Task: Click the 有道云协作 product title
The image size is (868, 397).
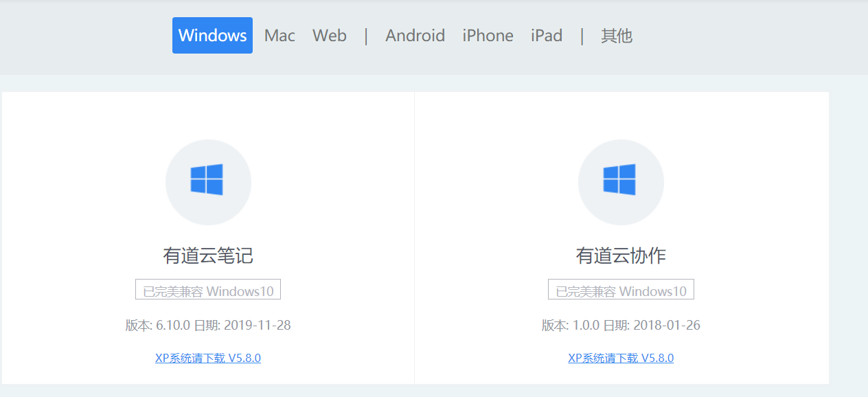Action: (621, 256)
